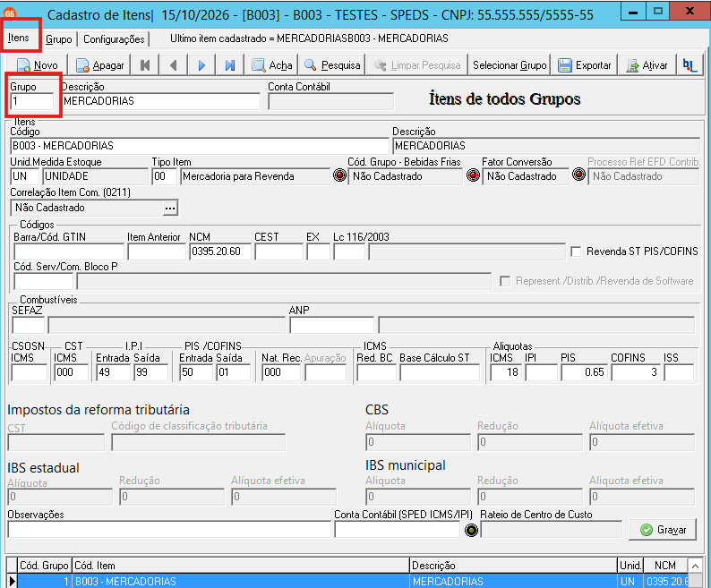Screen dimensions: 711x588
Task: Click the I.P.I Saída field 99
Action: [151, 372]
